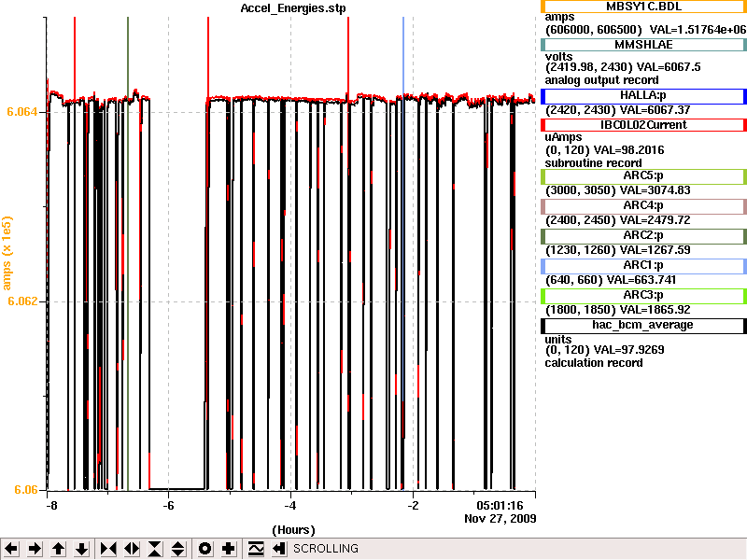Click the -8 hour x-axis label
Viewport: 747px width, 560px height.
coord(51,506)
